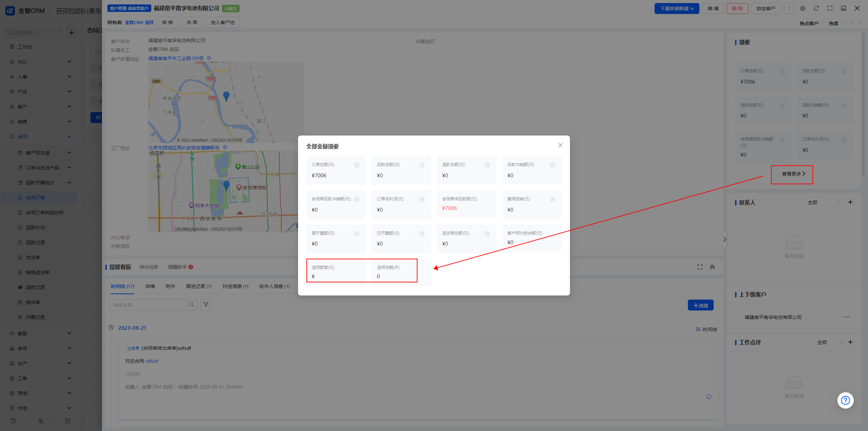The image size is (868, 431).
Task: Click the fullscreen icon in top bar
Action: tap(830, 8)
